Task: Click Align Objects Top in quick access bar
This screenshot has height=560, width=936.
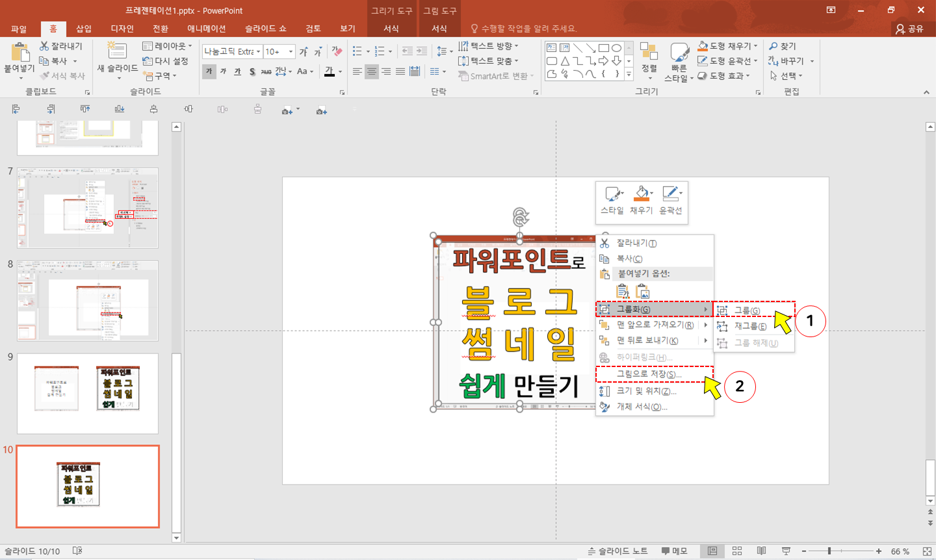Action: coord(85,109)
